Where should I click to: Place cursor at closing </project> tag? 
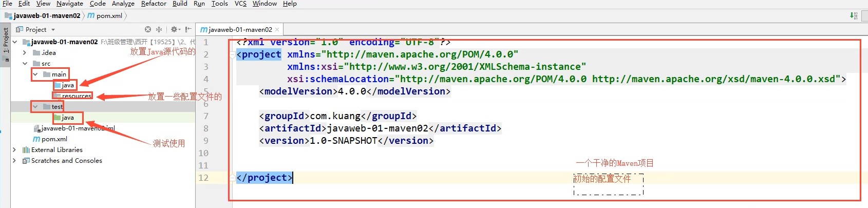[x=265, y=178]
